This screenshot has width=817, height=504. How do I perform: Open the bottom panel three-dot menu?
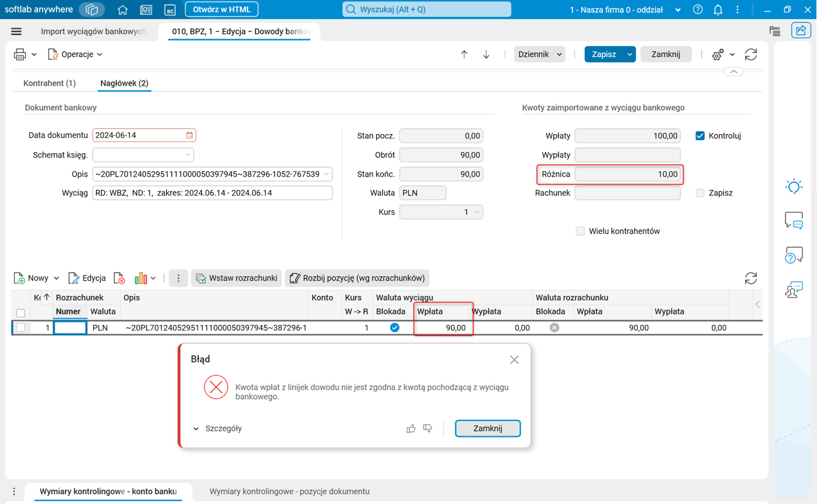tap(14, 492)
